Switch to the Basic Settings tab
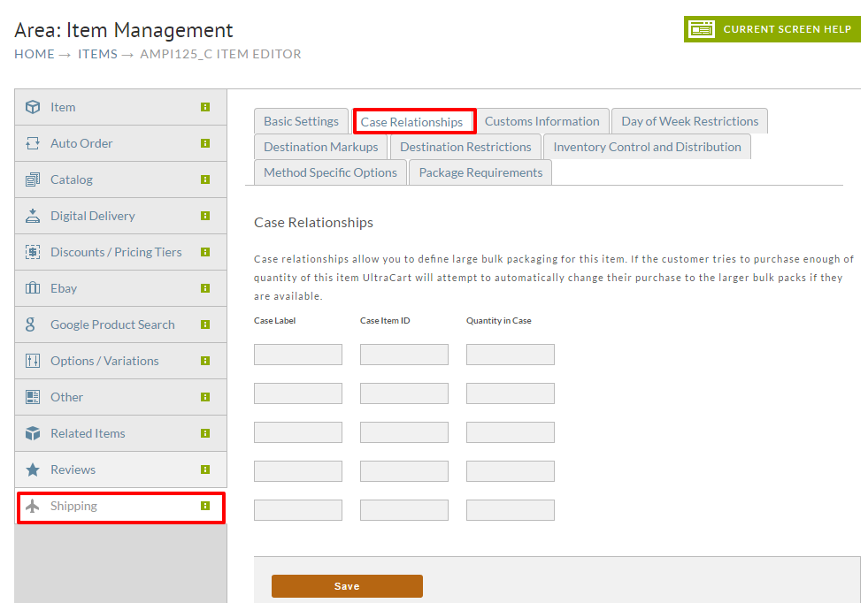 click(301, 121)
